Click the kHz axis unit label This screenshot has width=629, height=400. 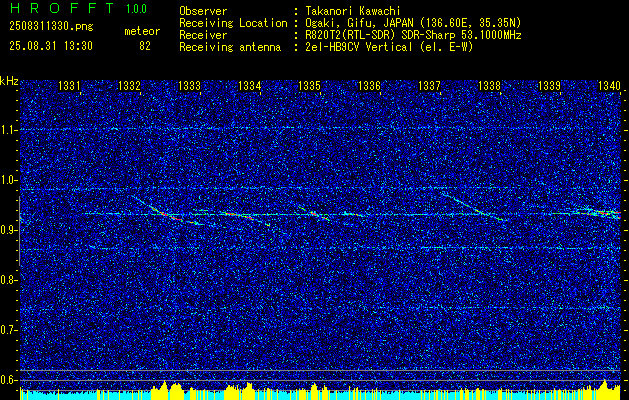pyautogui.click(x=9, y=81)
